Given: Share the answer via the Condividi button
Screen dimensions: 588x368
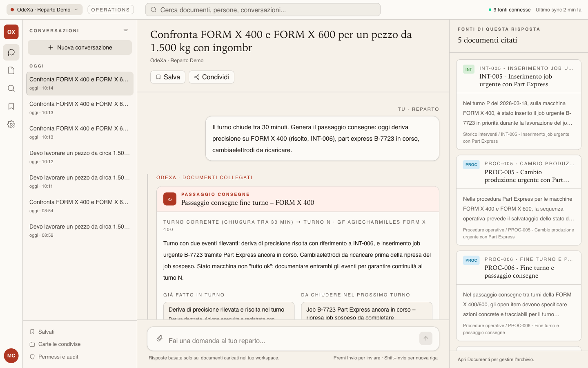Looking at the screenshot, I should pyautogui.click(x=211, y=77).
